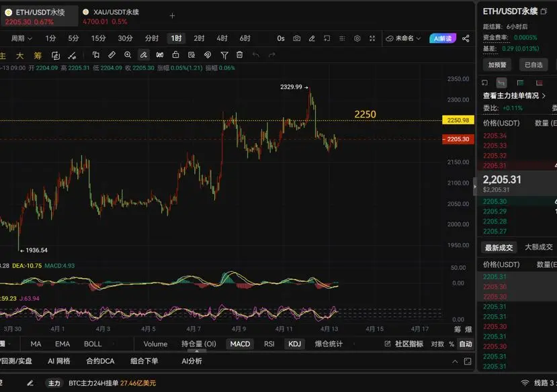Toggle the 爆仓统计 indicator
This screenshot has width=557, height=392.
(329, 344)
